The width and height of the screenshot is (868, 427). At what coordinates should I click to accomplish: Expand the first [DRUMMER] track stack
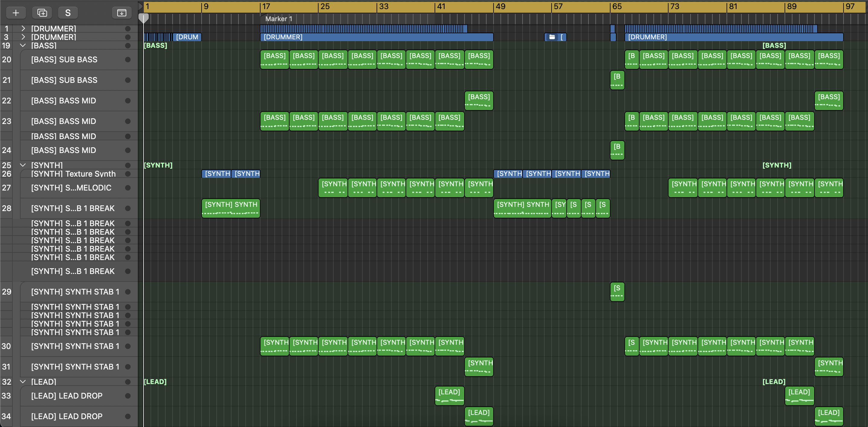tap(23, 29)
